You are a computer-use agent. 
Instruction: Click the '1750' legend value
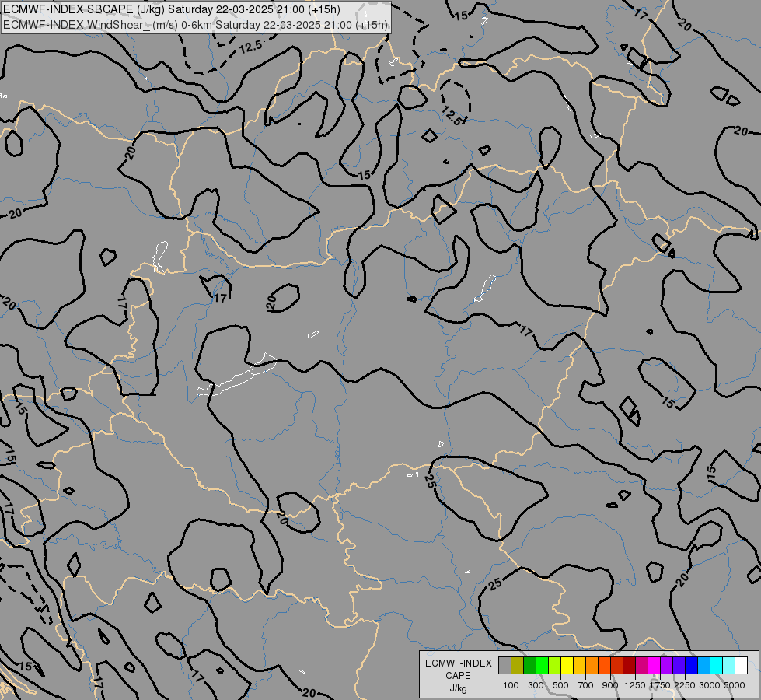pyautogui.click(x=660, y=685)
